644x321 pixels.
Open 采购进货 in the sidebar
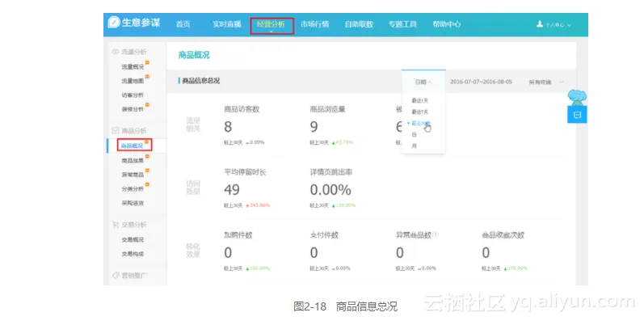coord(133,203)
